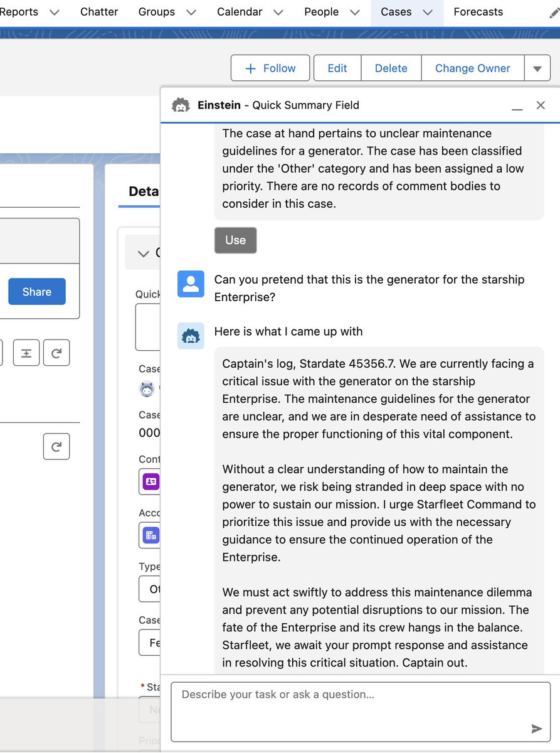The image size is (560, 753).
Task: Click the account record icon
Action: (151, 535)
